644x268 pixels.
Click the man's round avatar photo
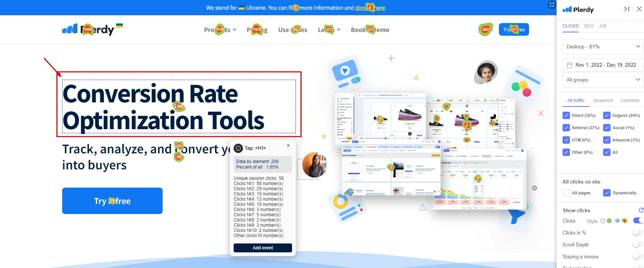coord(486,72)
